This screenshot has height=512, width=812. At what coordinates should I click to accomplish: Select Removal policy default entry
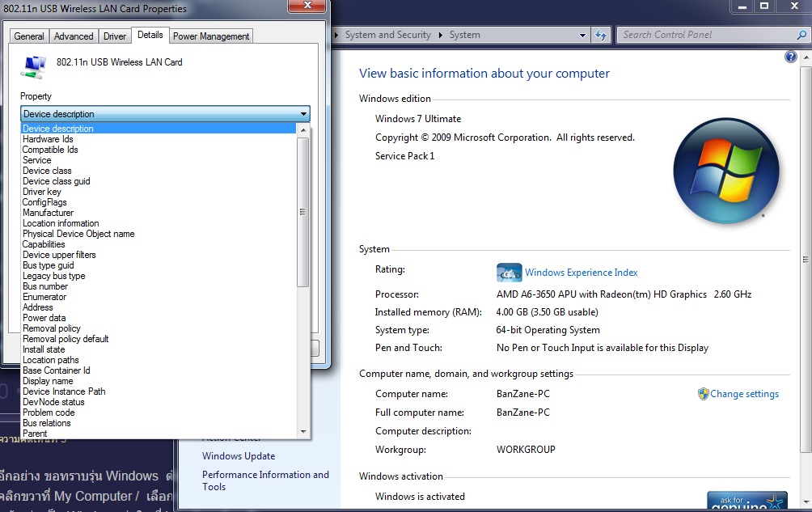click(x=159, y=339)
